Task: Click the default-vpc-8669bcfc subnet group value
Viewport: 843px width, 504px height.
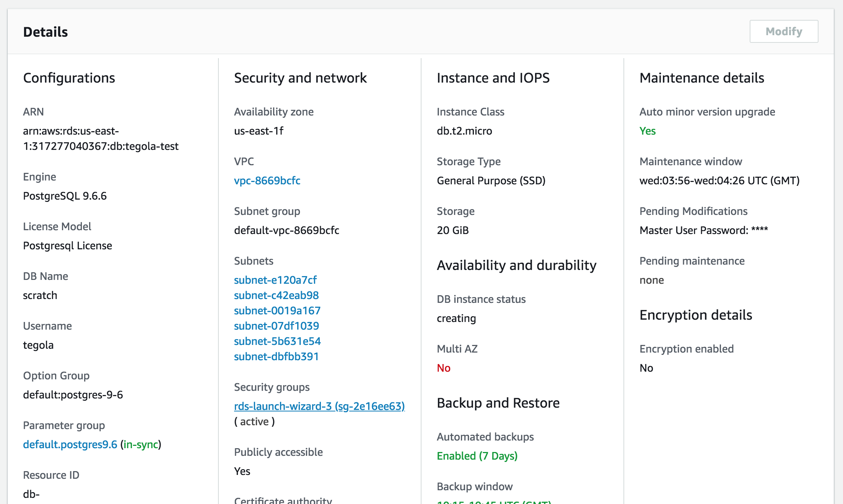Action: pyautogui.click(x=286, y=230)
